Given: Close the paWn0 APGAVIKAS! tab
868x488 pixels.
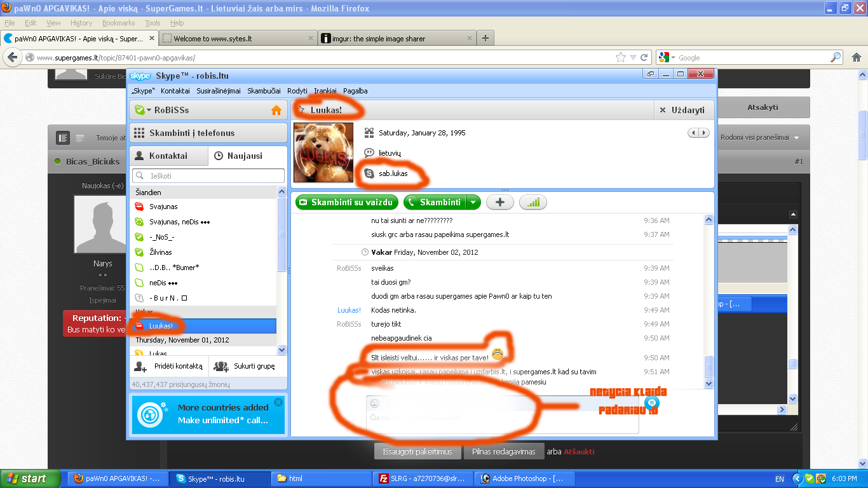Looking at the screenshot, I should [151, 38].
